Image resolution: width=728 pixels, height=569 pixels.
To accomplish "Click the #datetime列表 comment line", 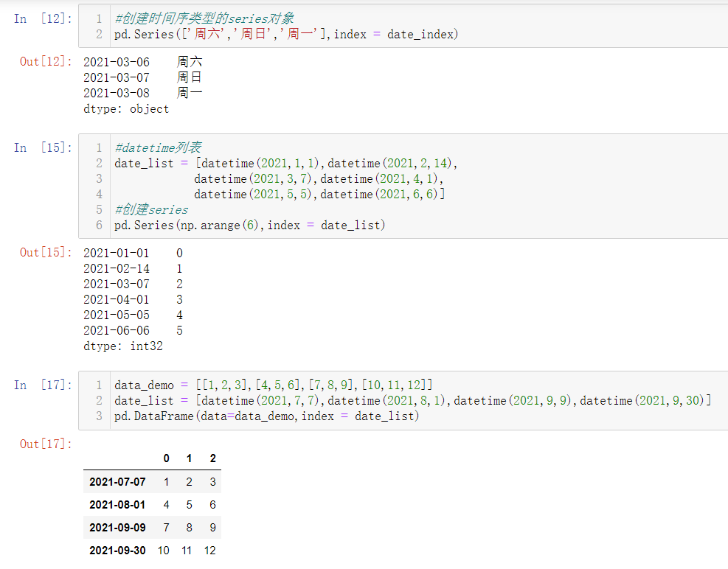I will [158, 147].
